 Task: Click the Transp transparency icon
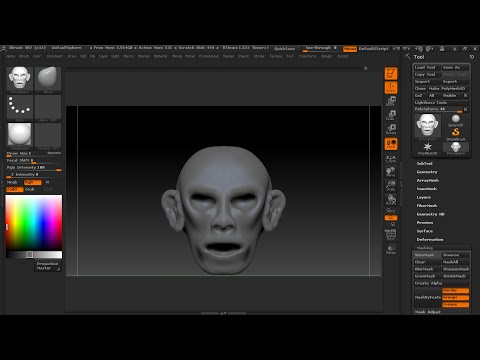click(x=391, y=249)
